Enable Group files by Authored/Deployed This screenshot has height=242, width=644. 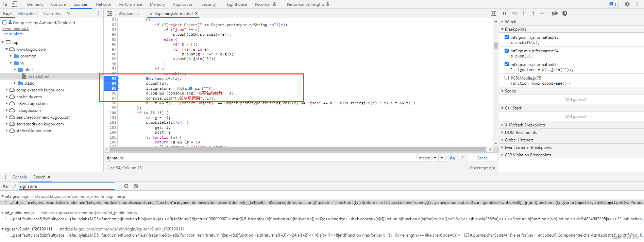[x=4, y=22]
